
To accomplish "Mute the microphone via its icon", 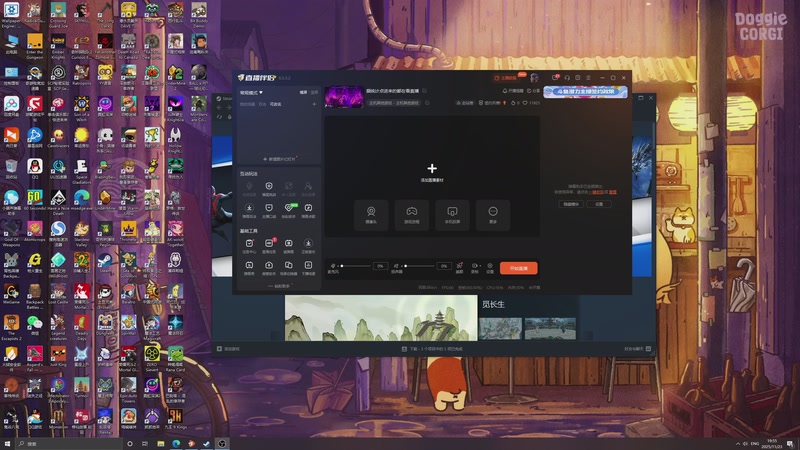I will 333,266.
